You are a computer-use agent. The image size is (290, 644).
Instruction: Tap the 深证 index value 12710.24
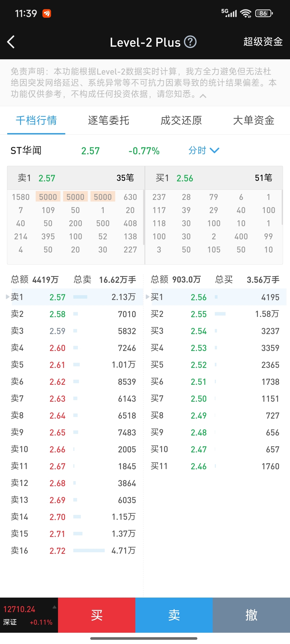coord(19,609)
